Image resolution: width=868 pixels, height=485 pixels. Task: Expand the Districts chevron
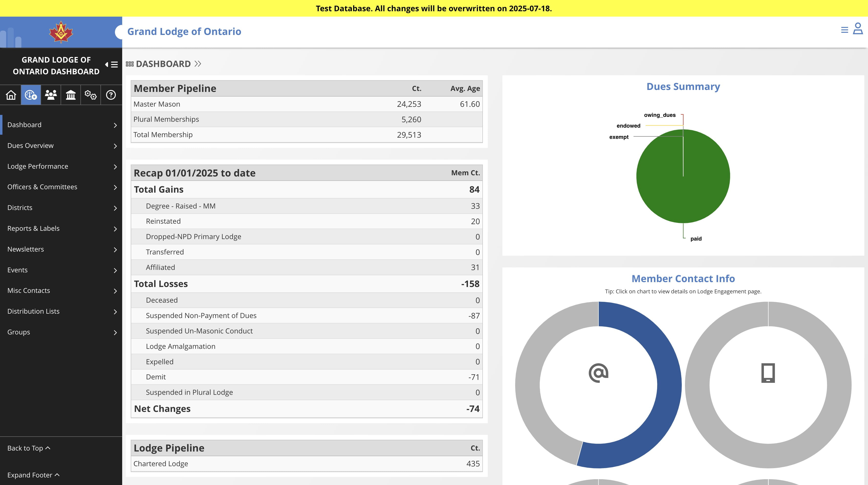click(x=115, y=208)
